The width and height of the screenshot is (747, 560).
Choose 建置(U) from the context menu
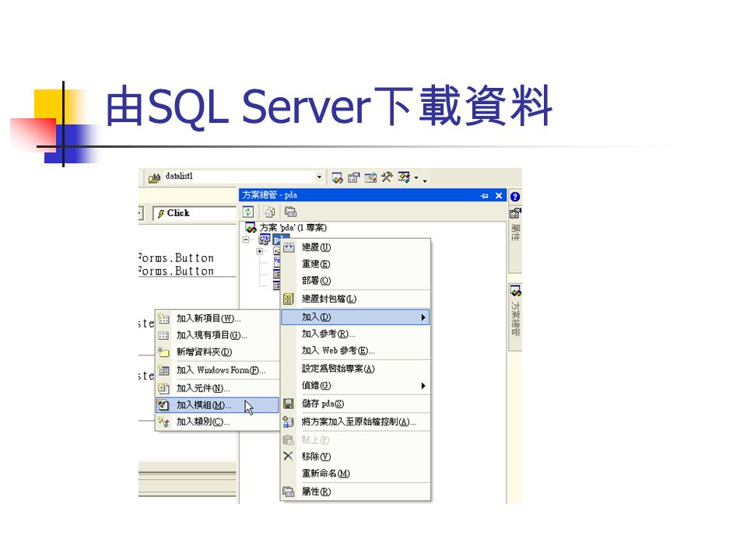(355, 247)
